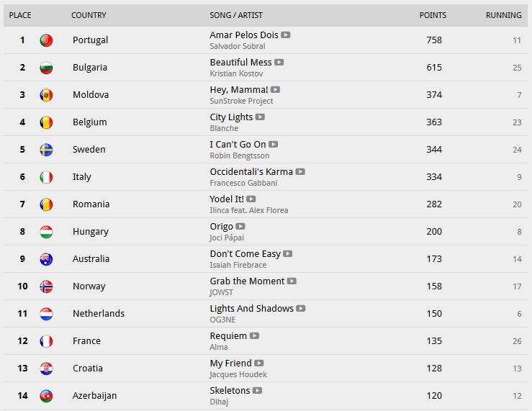Click the play icon beside City Lights
This screenshot has width=532, height=411.
[261, 117]
